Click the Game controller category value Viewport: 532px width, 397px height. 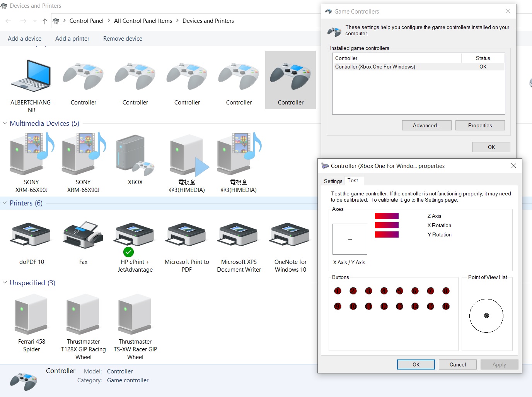coord(128,380)
